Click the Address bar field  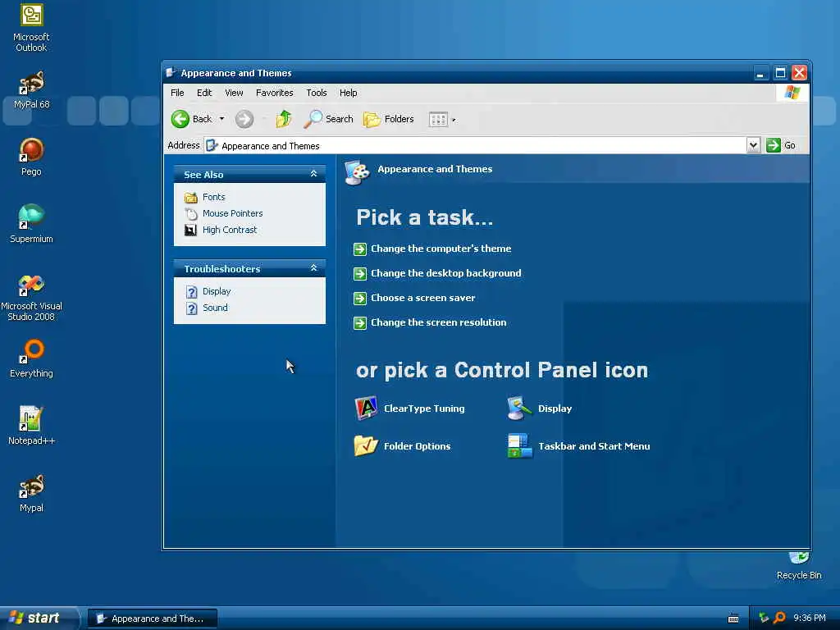(x=475, y=145)
